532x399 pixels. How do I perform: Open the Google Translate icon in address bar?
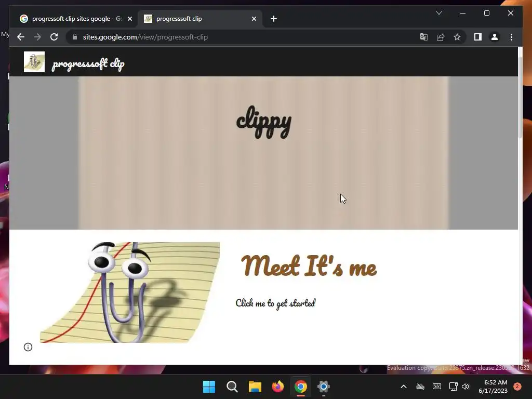pyautogui.click(x=424, y=37)
